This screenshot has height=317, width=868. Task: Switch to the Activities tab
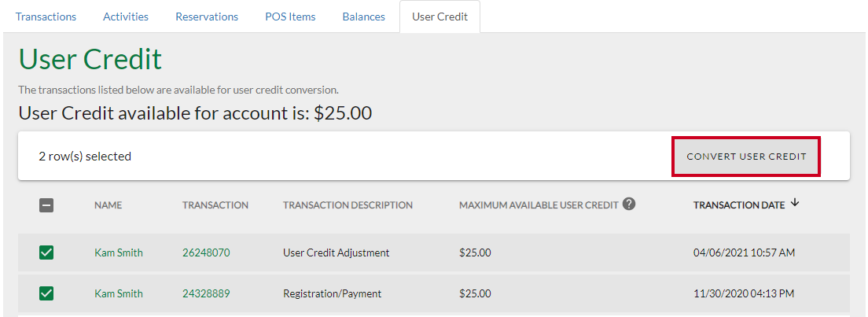[x=126, y=17]
